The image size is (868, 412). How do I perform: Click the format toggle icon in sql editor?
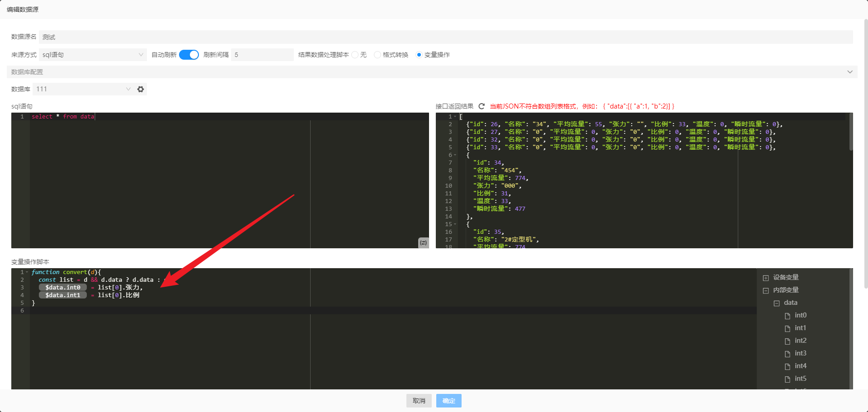[x=423, y=243]
